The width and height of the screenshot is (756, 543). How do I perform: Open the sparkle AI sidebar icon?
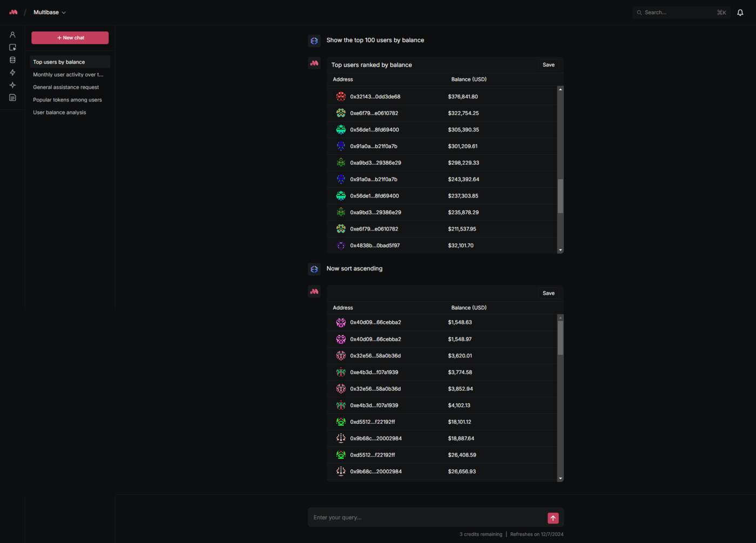coord(12,85)
